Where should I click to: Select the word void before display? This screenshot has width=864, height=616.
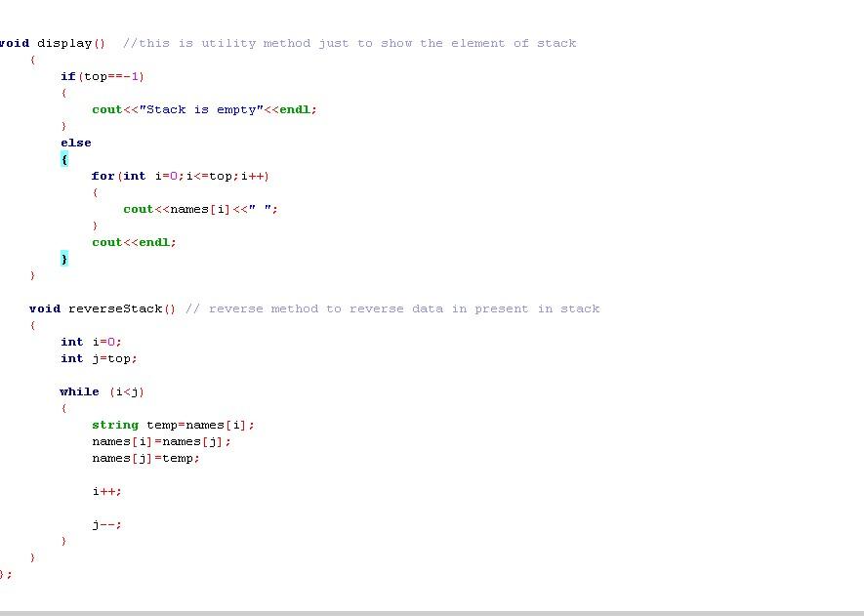[13, 43]
